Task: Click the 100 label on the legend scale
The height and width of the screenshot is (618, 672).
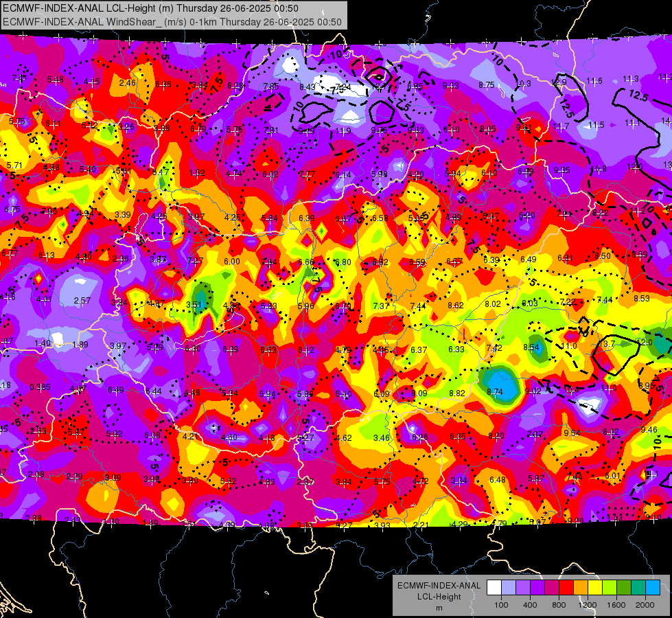Action: pyautogui.click(x=501, y=605)
